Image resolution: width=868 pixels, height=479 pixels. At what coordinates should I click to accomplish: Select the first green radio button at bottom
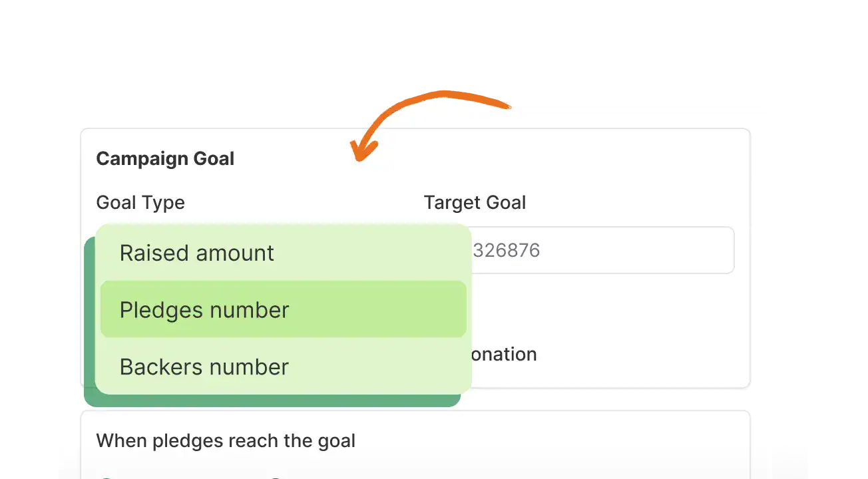pos(106,476)
